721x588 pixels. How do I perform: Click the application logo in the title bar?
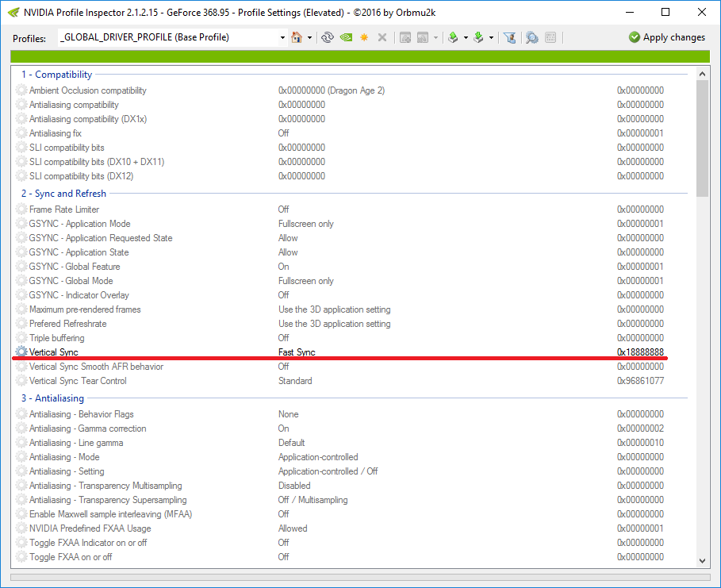pos(13,13)
